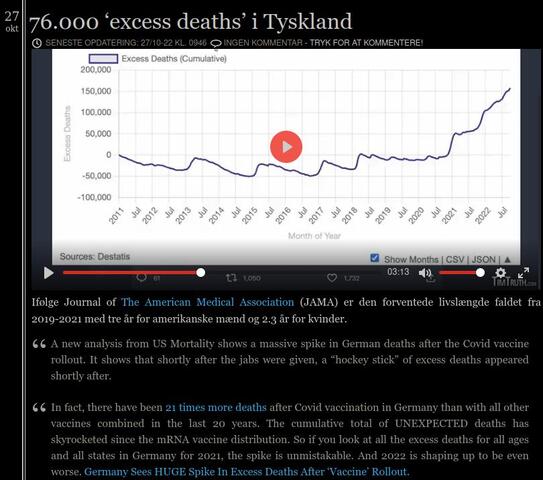Click the JSON export link
The width and height of the screenshot is (543, 480).
click(x=483, y=259)
